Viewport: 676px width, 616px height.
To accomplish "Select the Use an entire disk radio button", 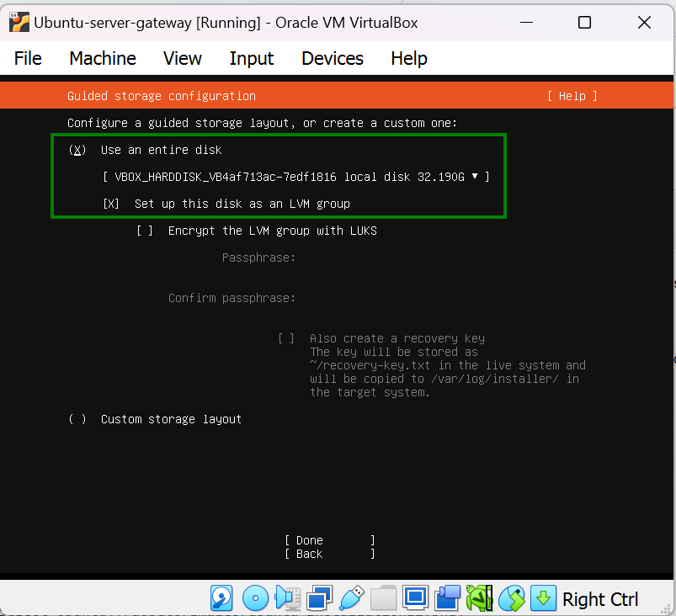I will coord(77,150).
